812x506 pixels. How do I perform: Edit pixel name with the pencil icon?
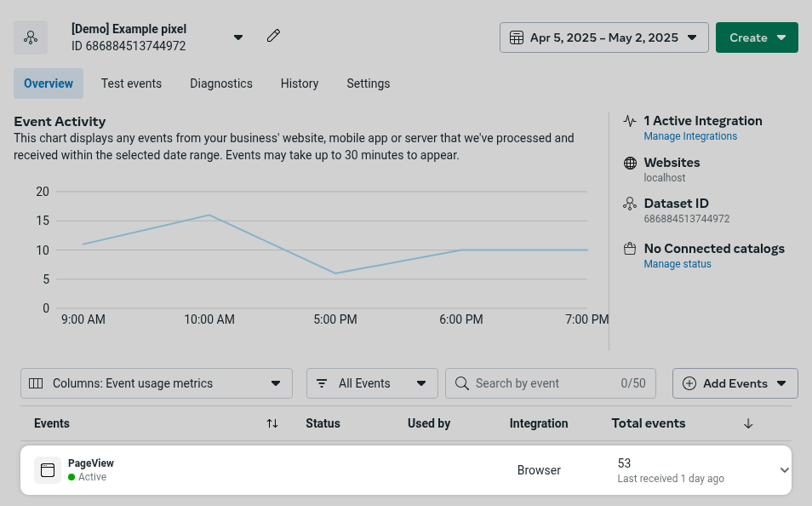click(x=273, y=36)
